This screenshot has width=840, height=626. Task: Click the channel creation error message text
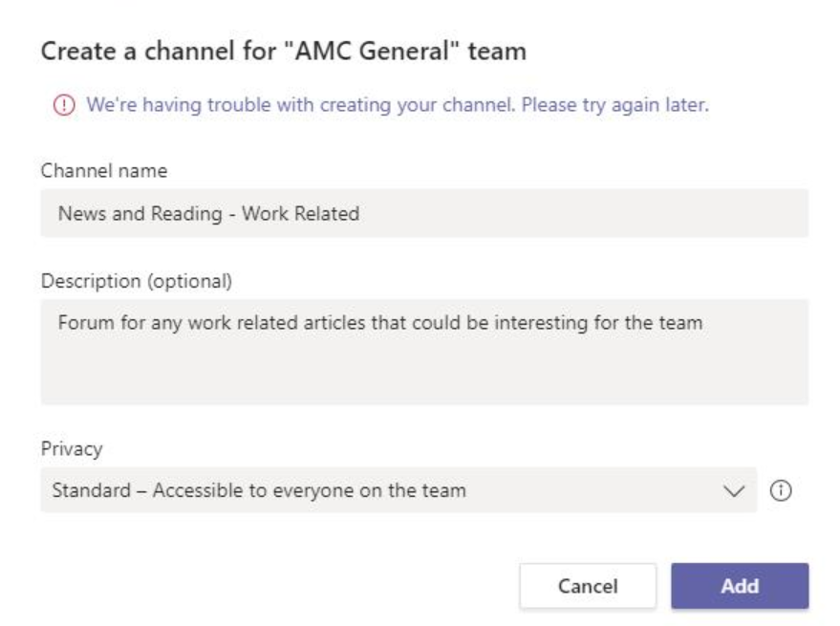click(x=397, y=105)
